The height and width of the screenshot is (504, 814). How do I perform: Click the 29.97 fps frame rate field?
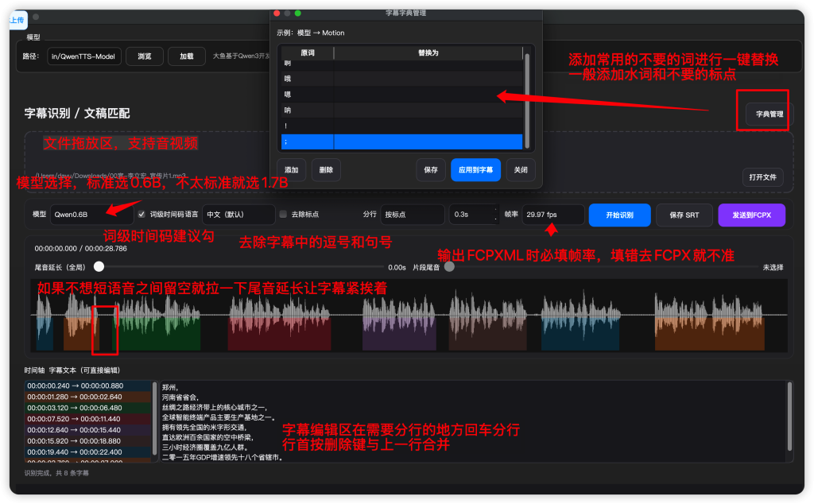(553, 215)
